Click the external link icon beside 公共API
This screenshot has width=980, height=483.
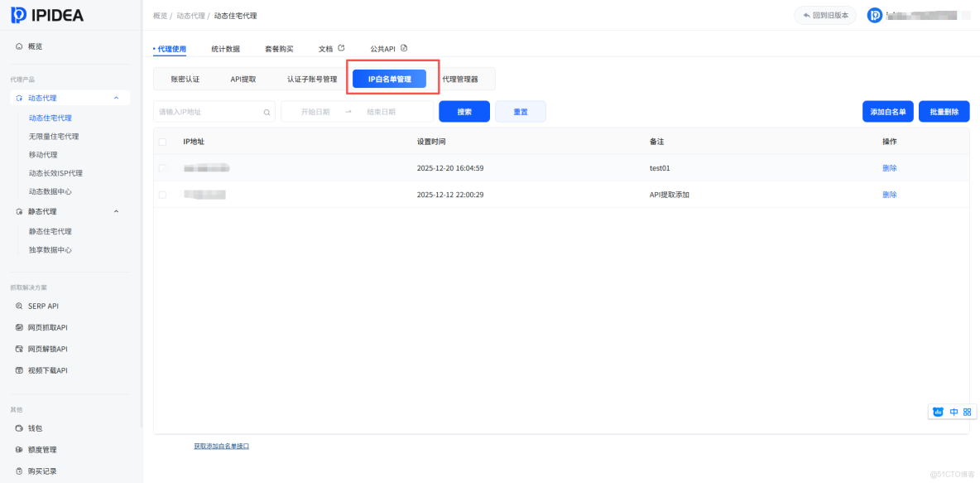point(403,47)
